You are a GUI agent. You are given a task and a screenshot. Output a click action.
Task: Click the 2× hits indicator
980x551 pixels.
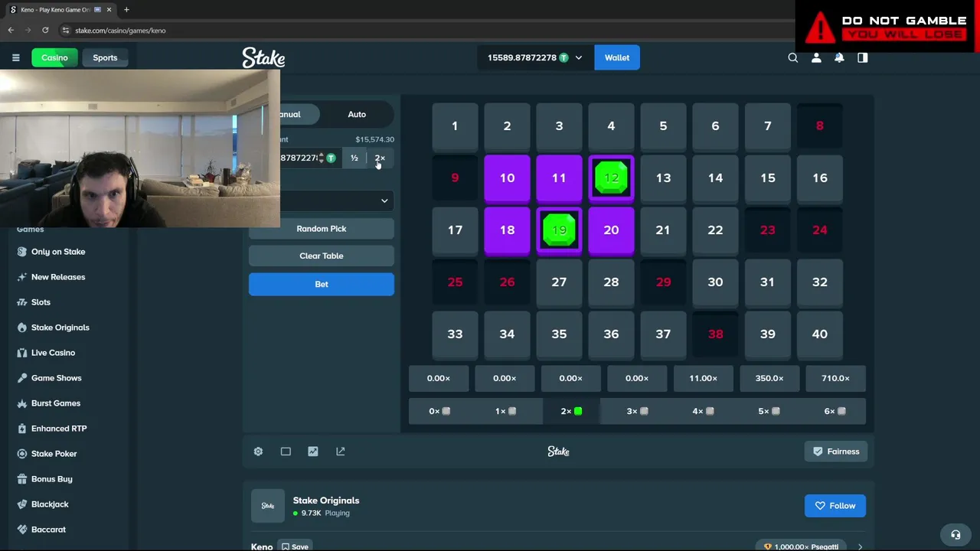(x=571, y=411)
